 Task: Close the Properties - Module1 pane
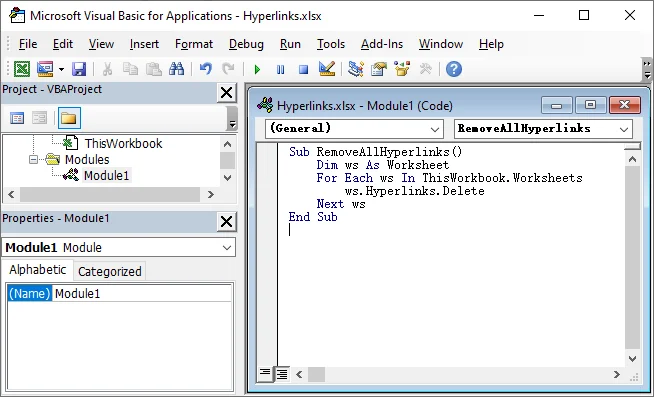pyautogui.click(x=226, y=221)
